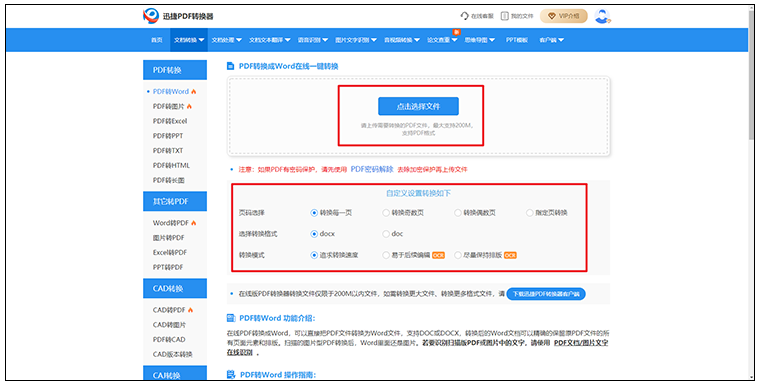This screenshot has height=383, width=762.
Task: Expand the 文档文本翻译 dropdown menu
Action: 270,40
